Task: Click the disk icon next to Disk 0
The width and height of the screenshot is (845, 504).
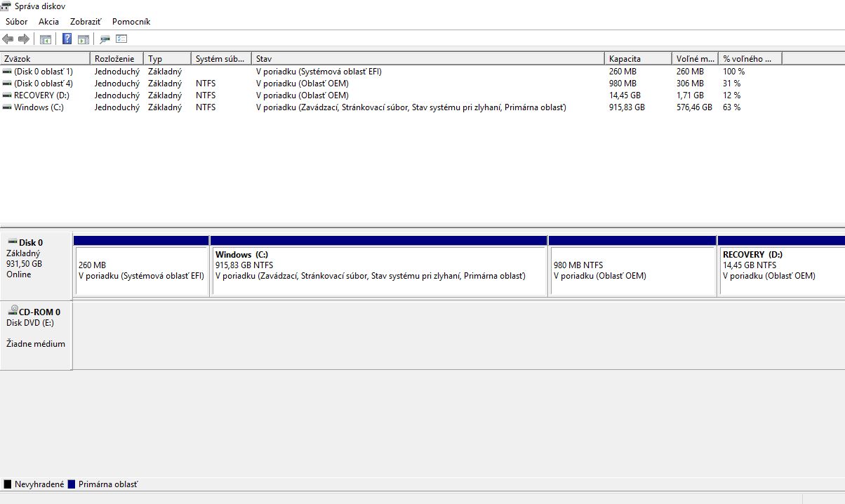Action: coord(12,241)
